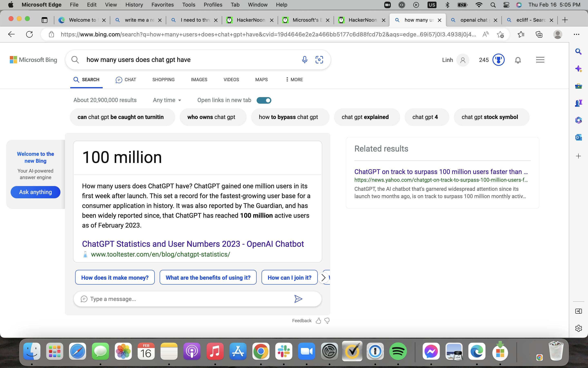Open Discover sparkle icon in sidebar
This screenshot has width=588, height=368.
(578, 69)
